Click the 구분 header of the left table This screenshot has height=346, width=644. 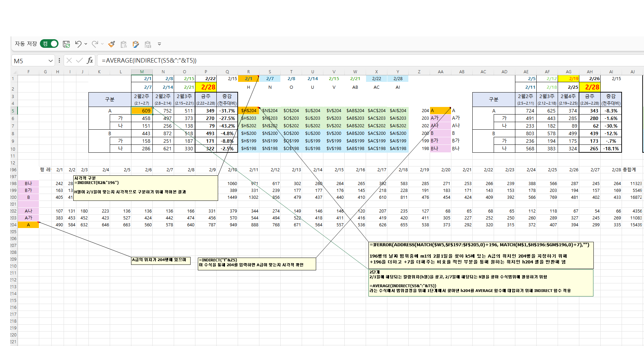point(110,99)
